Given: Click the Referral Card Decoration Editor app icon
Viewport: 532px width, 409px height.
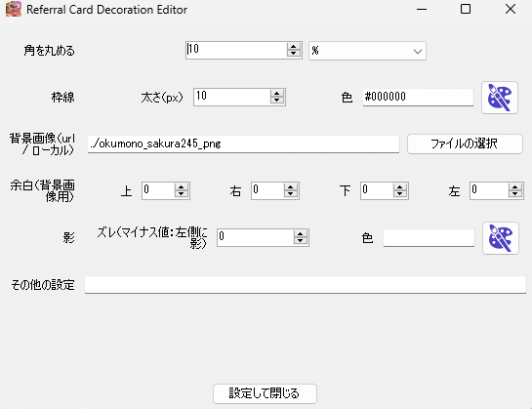Looking at the screenshot, I should 14,9.
